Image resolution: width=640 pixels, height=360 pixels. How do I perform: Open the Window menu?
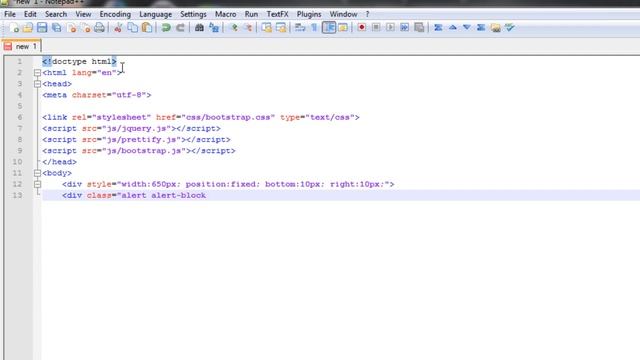344,14
